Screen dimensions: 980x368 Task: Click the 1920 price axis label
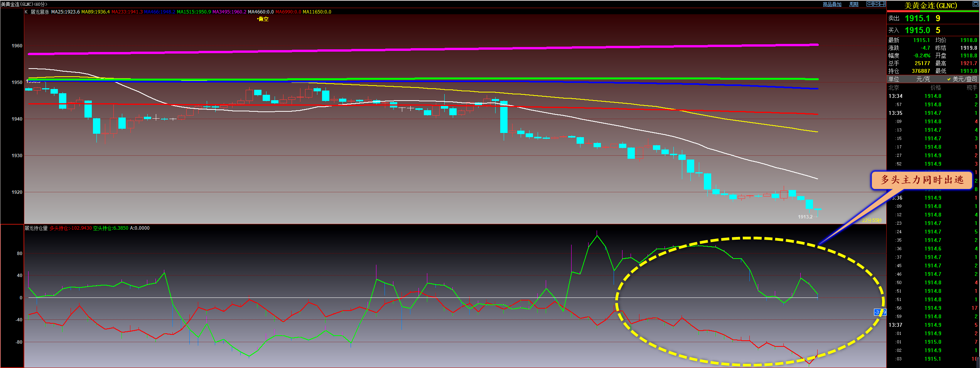17,192
